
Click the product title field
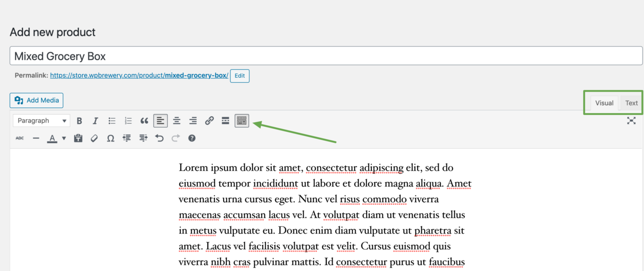[326, 56]
